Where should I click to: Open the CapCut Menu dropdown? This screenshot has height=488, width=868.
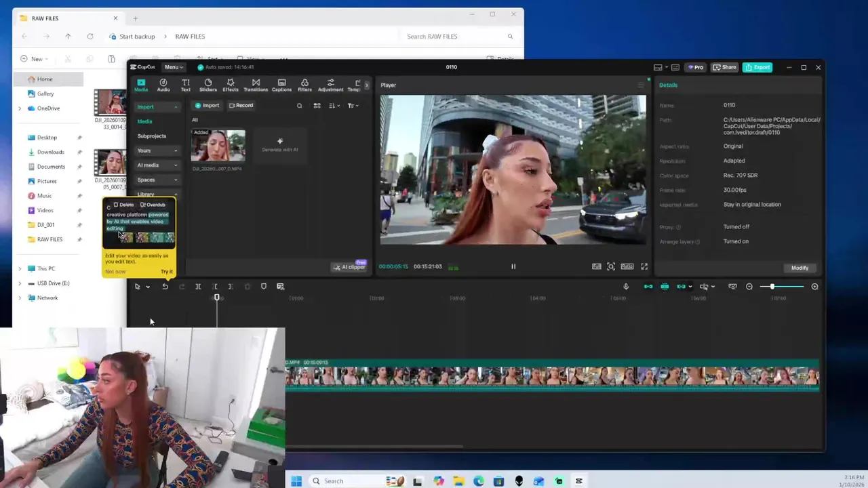pyautogui.click(x=174, y=67)
